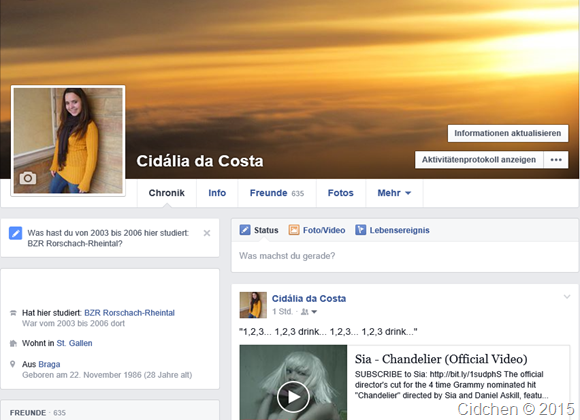Viewport: 580px width, 420px height.
Task: Open the St. Gallen link
Action: click(x=74, y=343)
